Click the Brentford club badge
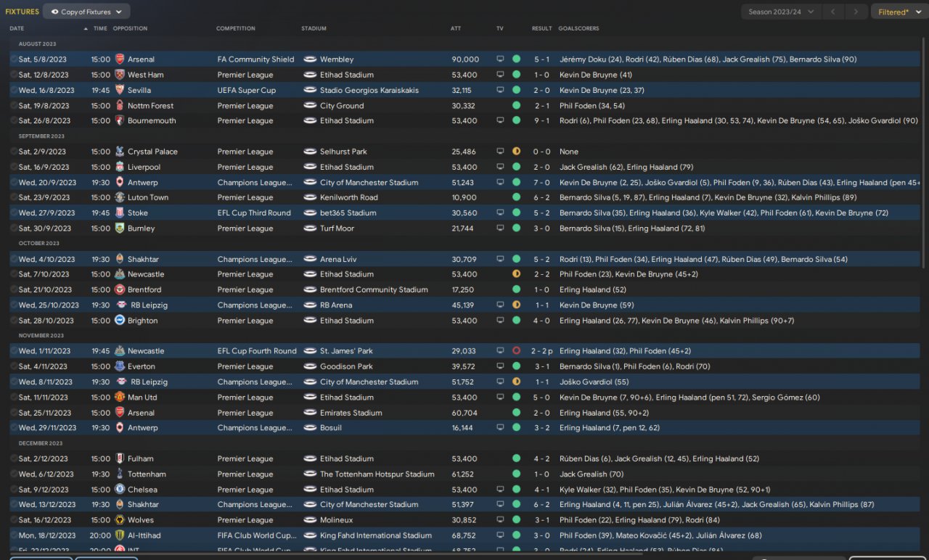This screenshot has height=560, width=929. pyautogui.click(x=120, y=289)
